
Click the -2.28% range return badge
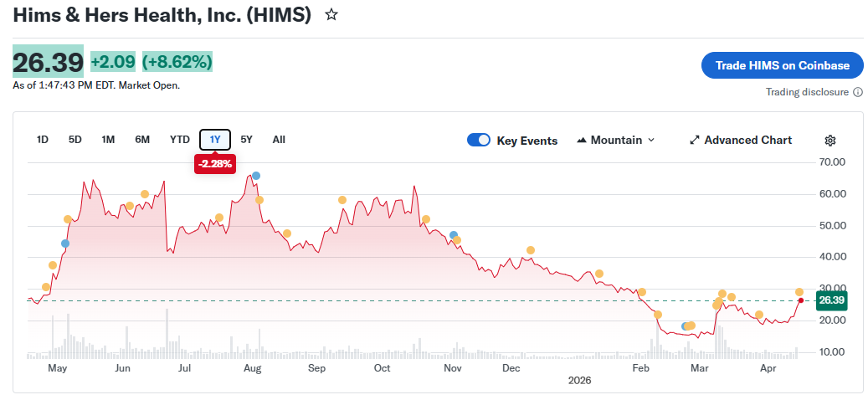[215, 164]
